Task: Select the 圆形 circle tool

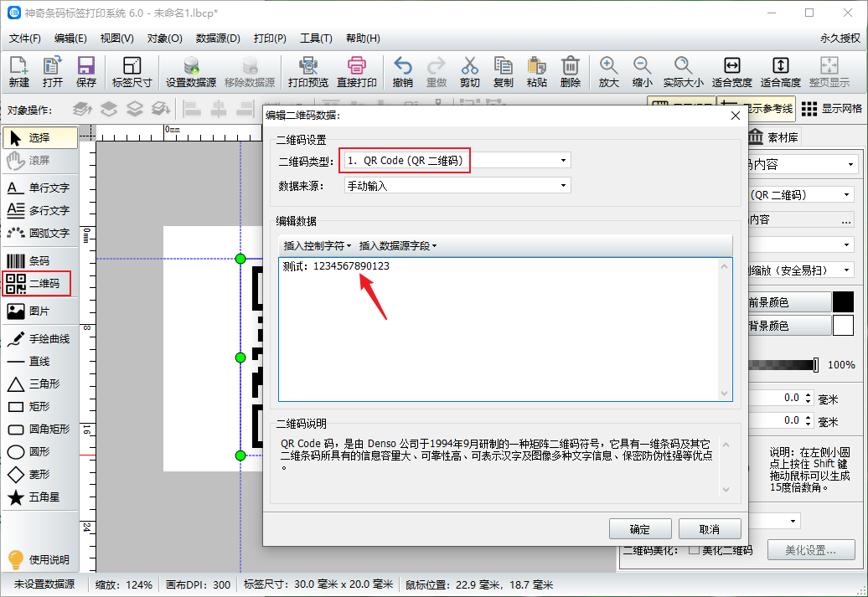Action: click(40, 452)
